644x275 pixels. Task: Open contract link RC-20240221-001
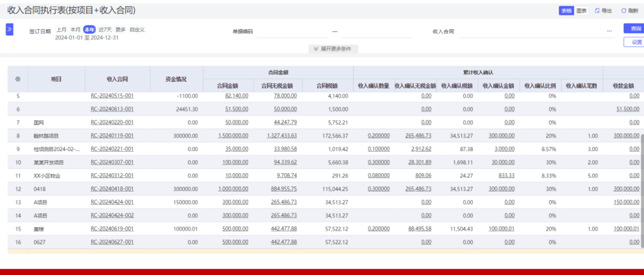[112, 149]
